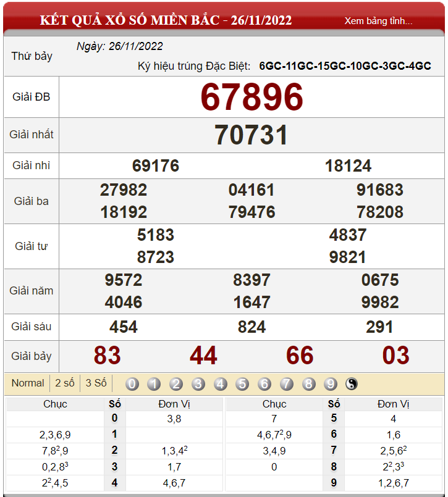
Task: Click sixth prize number 291
Action: click(379, 327)
